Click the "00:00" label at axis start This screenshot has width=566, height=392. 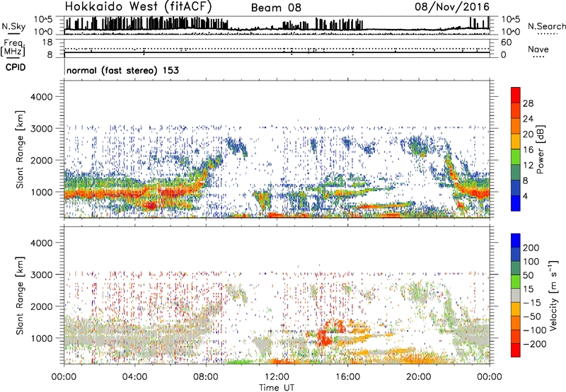[64, 377]
